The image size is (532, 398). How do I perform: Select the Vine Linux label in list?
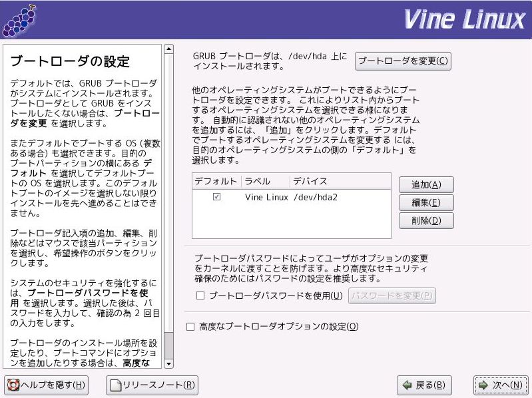click(266, 197)
